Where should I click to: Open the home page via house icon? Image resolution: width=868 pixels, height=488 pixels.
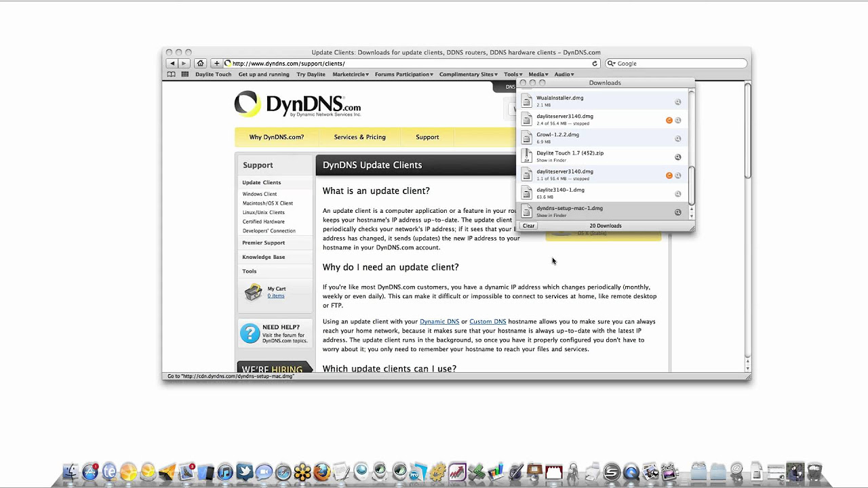point(200,63)
